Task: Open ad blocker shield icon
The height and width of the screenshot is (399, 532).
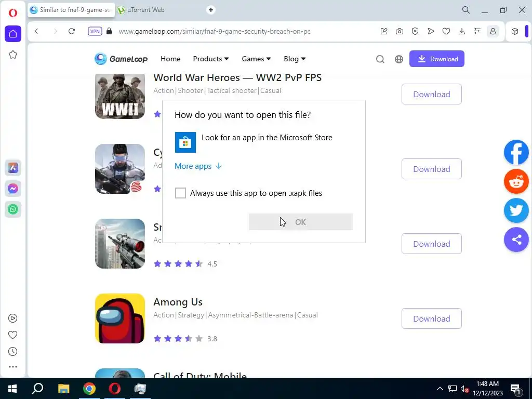Action: pyautogui.click(x=415, y=31)
